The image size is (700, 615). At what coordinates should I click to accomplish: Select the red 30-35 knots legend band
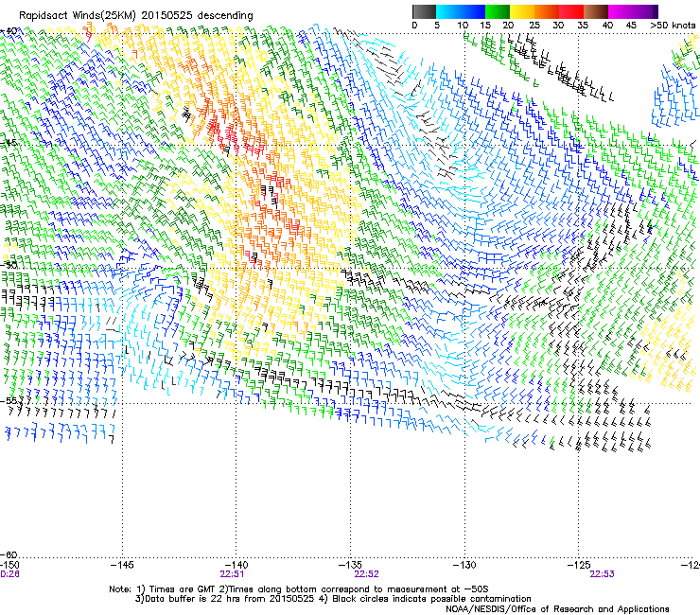(571, 11)
